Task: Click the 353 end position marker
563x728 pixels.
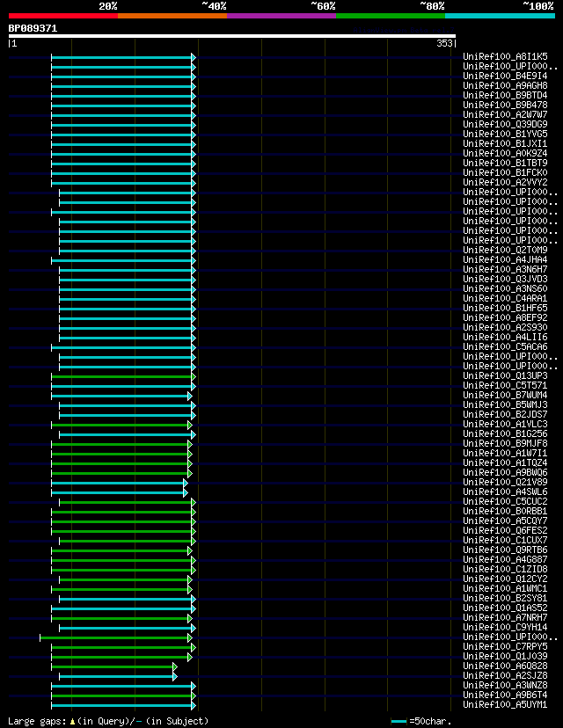Action: [x=444, y=43]
